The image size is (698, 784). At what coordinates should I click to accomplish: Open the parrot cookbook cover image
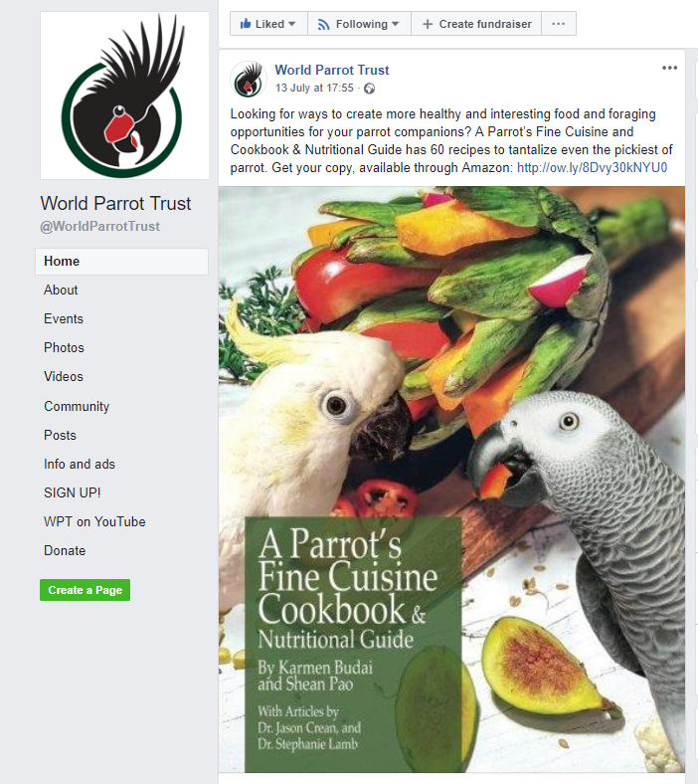(x=451, y=479)
